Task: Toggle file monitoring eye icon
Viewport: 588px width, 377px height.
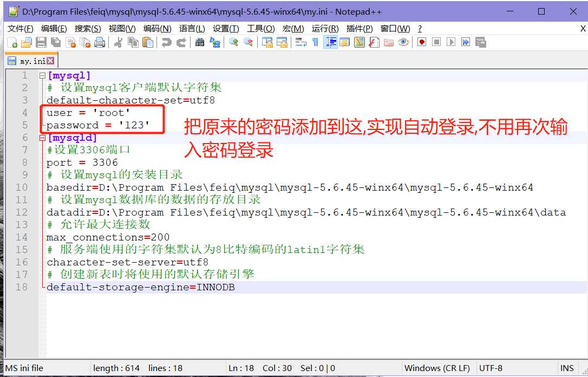Action: point(403,42)
